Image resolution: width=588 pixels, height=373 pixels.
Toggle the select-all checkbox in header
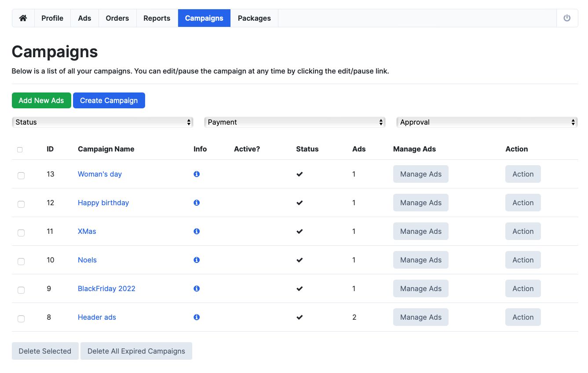pos(20,150)
